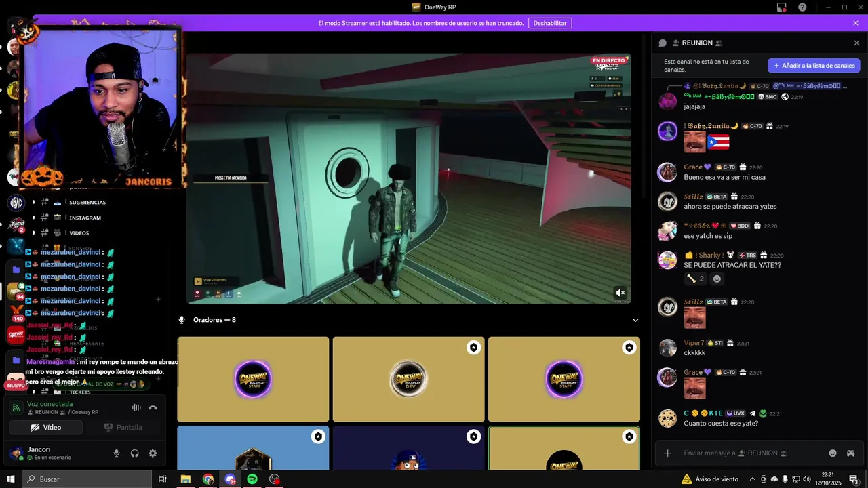Click the Viper7 username in chat

694,343
